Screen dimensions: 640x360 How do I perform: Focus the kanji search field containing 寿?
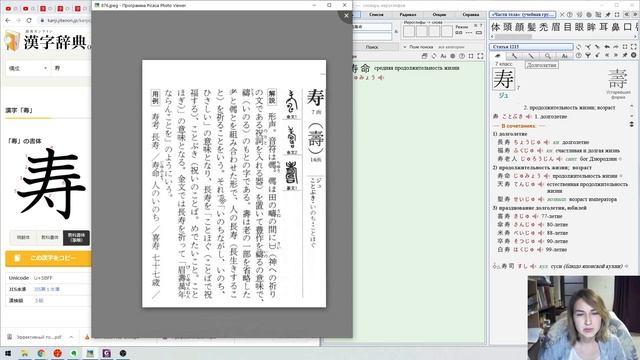pyautogui.click(x=71, y=68)
